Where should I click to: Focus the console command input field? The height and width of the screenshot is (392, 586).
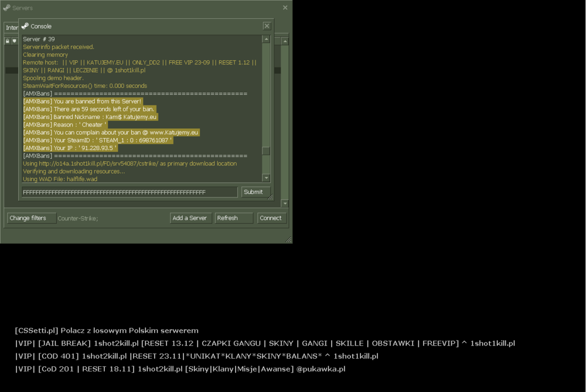coord(130,192)
